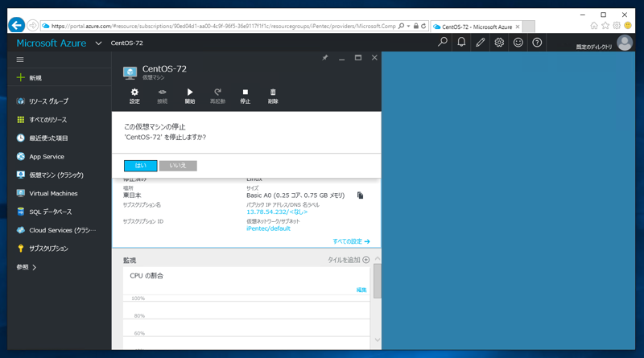Refresh the page with reload icon
This screenshot has height=358, width=644.
click(x=423, y=26)
